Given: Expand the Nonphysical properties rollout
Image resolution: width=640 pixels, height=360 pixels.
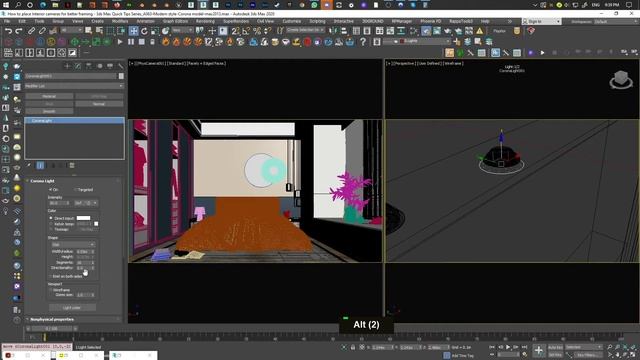Looking at the screenshot, I should coord(52,320).
